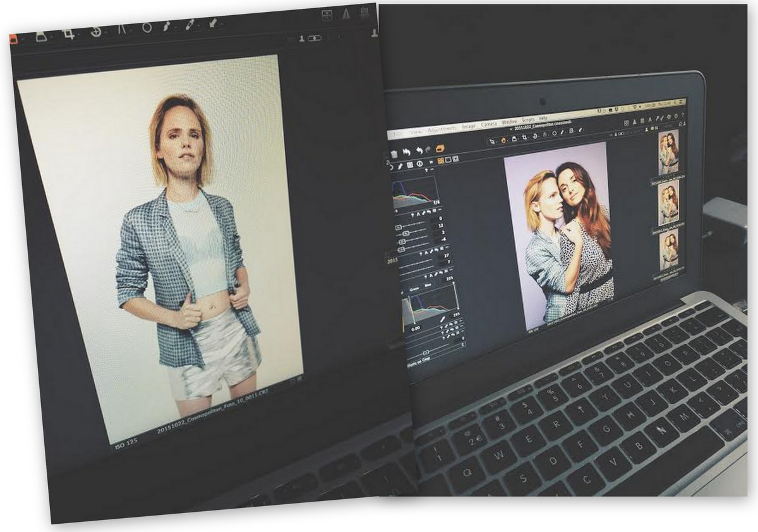The height and width of the screenshot is (532, 758).
Task: Select the Keystone tool in left photo toolbar
Action: click(121, 30)
